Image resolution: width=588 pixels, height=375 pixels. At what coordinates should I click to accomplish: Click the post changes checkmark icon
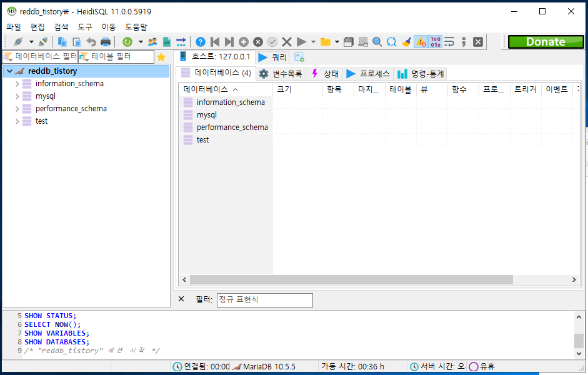click(x=272, y=42)
